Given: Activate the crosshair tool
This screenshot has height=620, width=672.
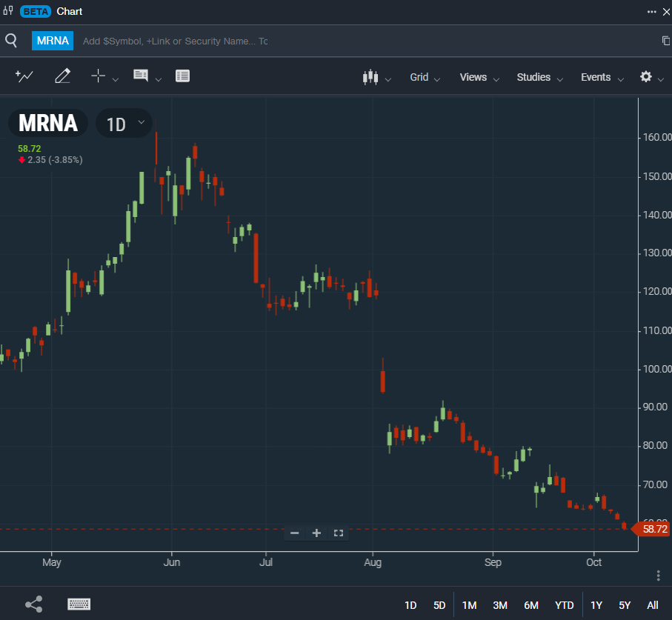Looking at the screenshot, I should pos(98,76).
